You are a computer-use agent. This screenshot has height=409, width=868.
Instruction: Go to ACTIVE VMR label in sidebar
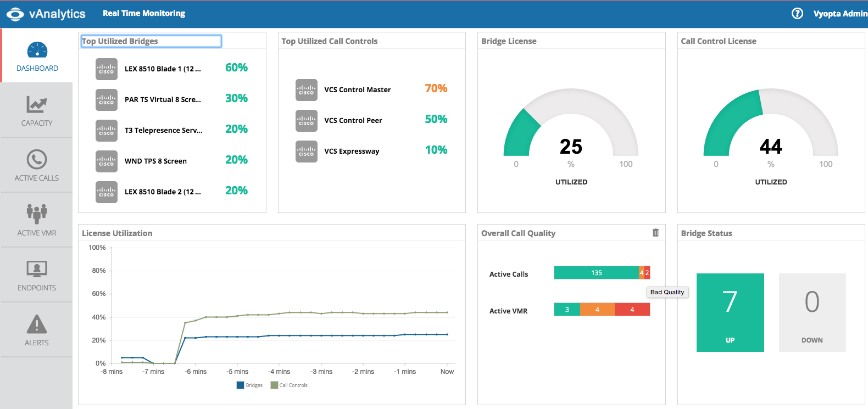pyautogui.click(x=37, y=233)
